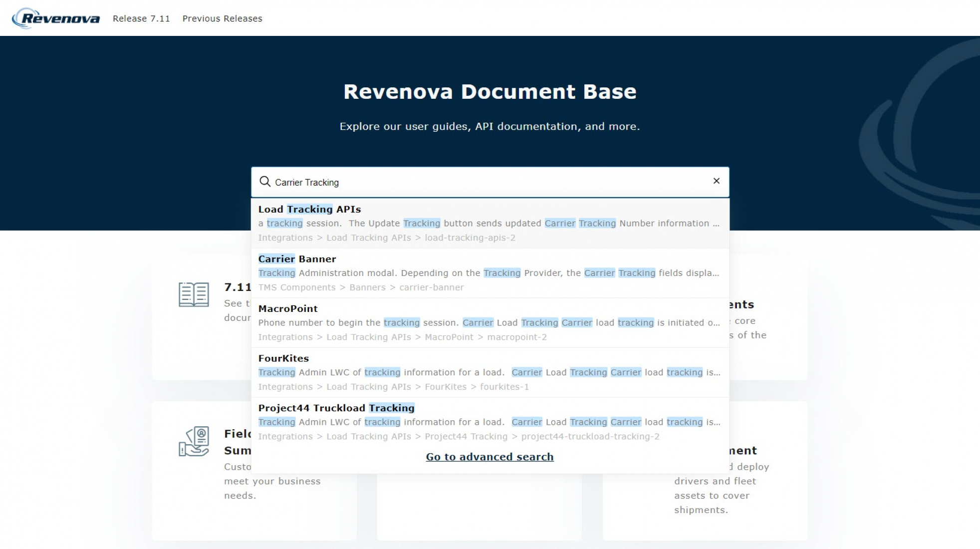
Task: Open Previous Releases in the navigation bar
Action: click(222, 18)
